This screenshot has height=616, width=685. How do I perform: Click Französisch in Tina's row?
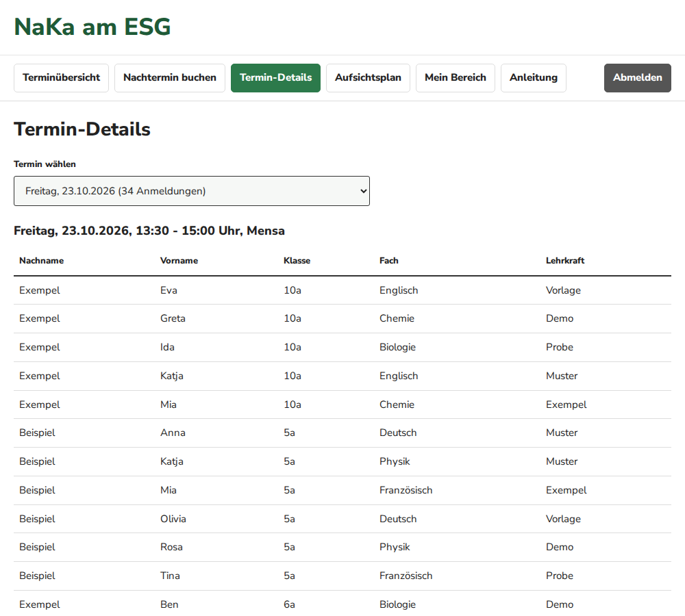(406, 576)
